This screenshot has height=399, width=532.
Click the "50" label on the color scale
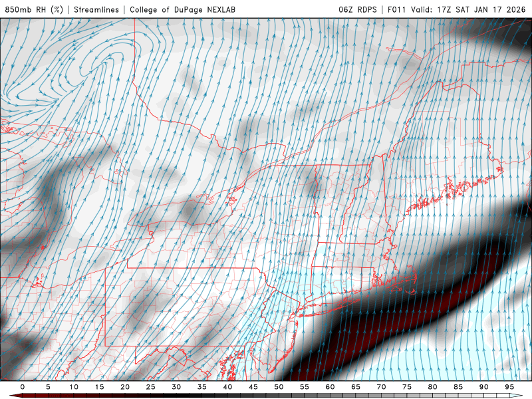pos(279,387)
